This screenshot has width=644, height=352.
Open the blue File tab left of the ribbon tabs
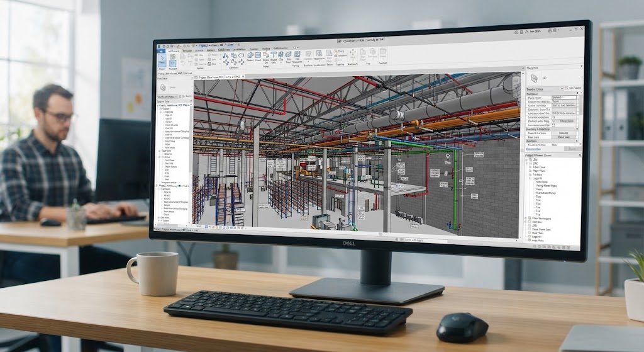(x=161, y=51)
